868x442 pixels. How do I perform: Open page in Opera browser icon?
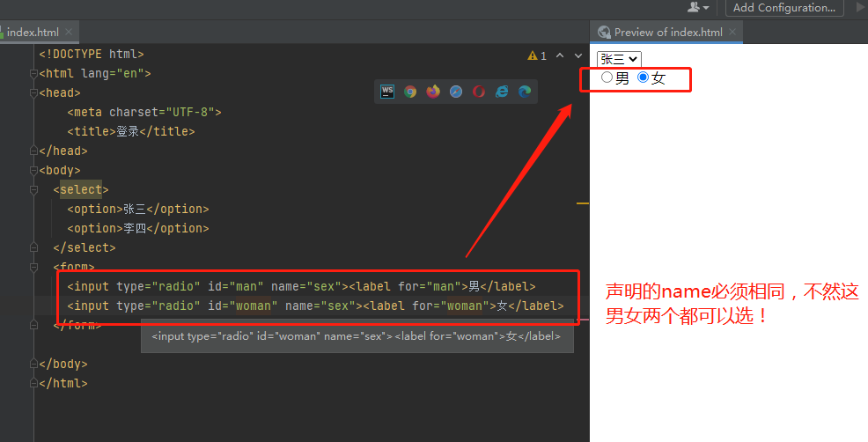coord(479,92)
